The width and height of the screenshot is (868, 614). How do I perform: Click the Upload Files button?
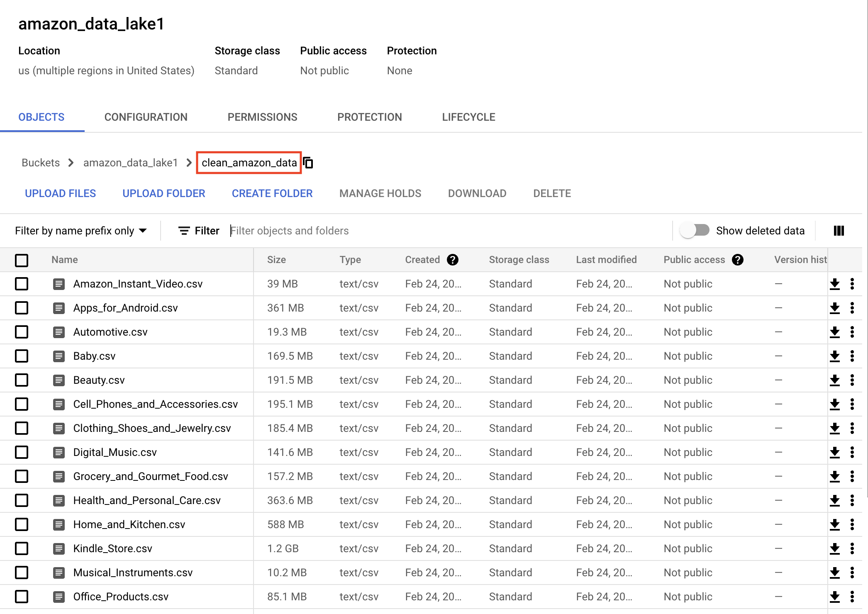pyautogui.click(x=60, y=193)
